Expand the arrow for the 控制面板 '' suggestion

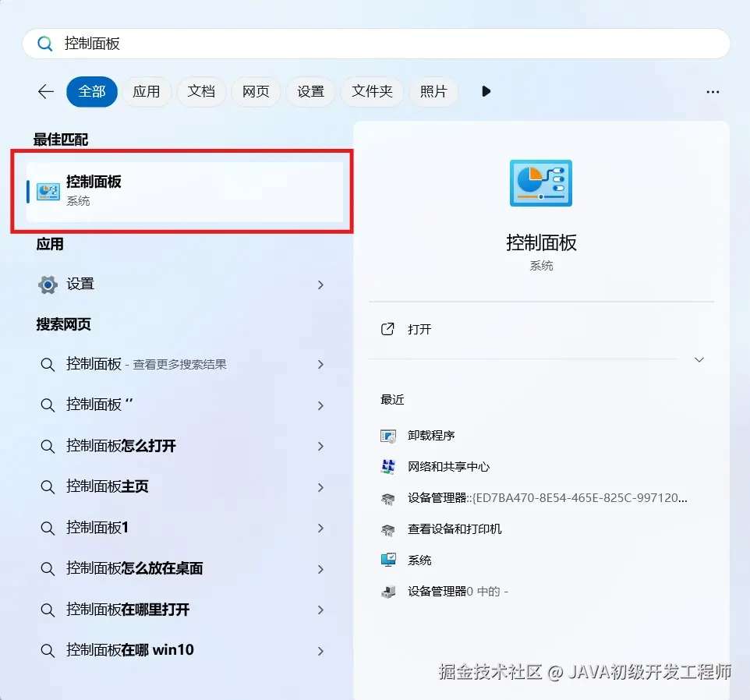click(320, 405)
